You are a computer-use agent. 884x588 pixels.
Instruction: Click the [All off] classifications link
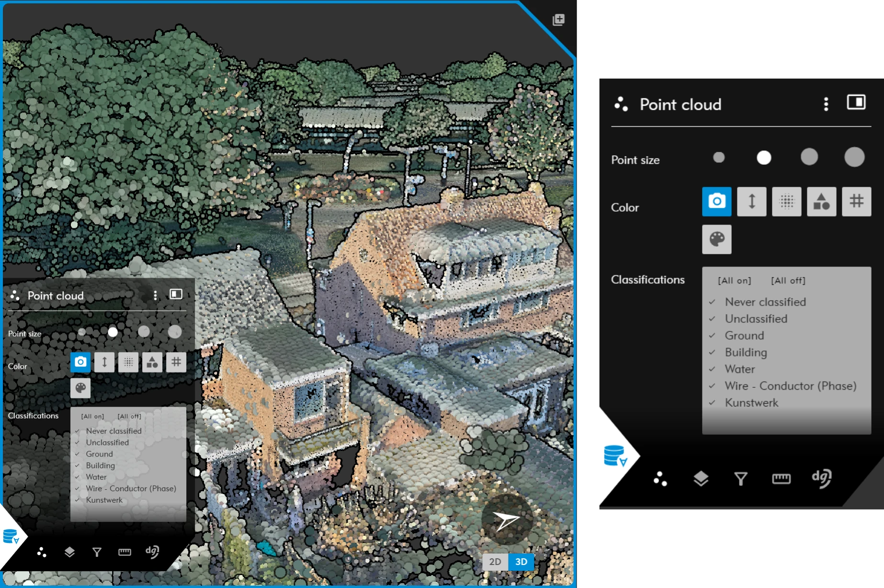pos(788,281)
